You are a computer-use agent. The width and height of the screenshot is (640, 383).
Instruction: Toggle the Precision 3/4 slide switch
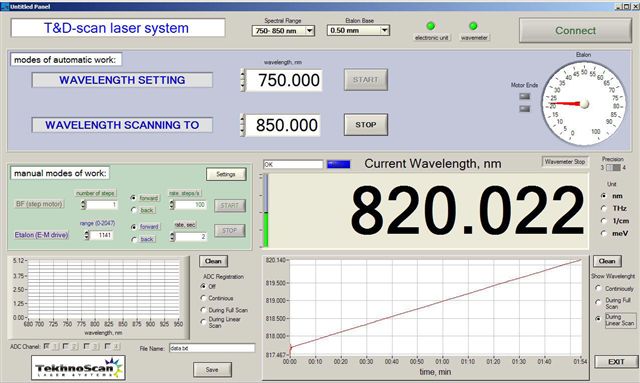(613, 167)
